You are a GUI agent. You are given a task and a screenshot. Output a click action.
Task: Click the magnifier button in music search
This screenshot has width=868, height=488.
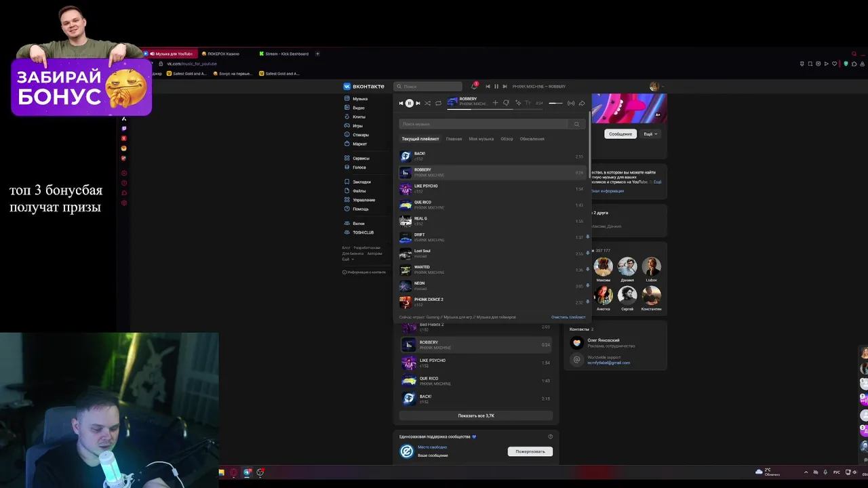click(x=577, y=124)
